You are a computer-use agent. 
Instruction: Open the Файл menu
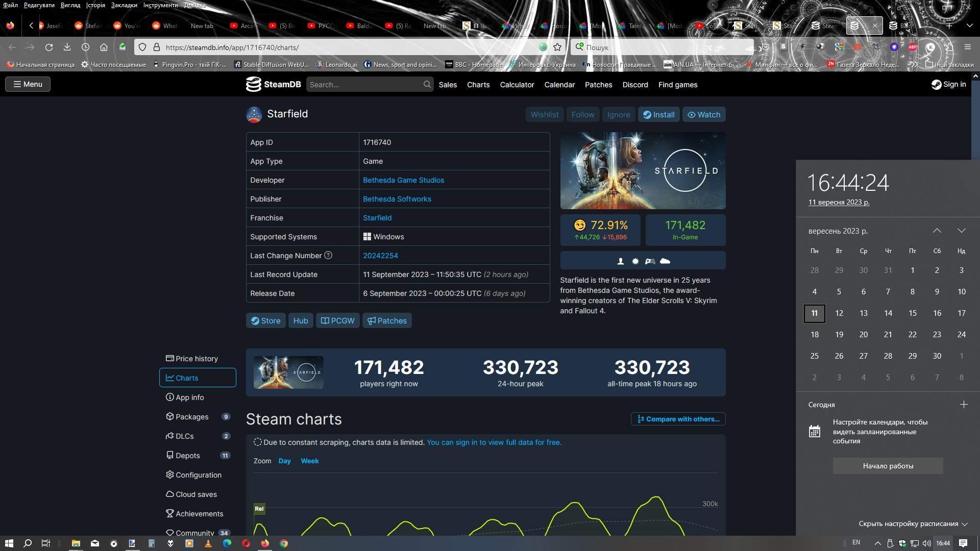pyautogui.click(x=10, y=5)
